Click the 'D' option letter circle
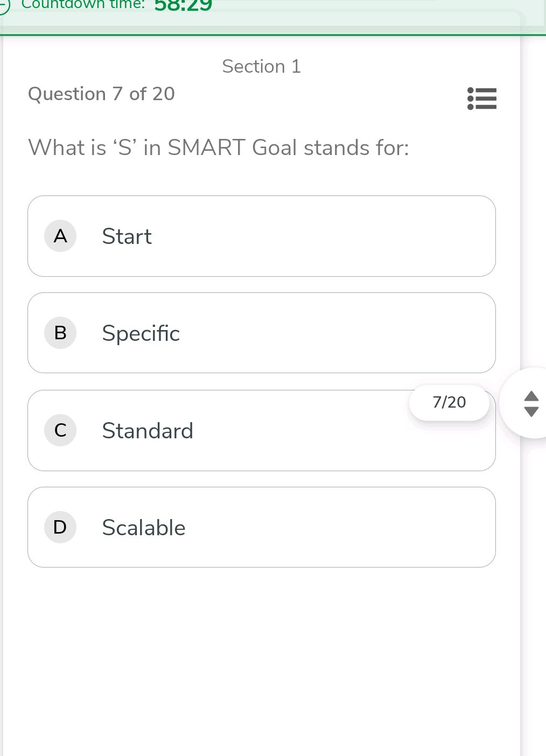This screenshot has width=546, height=756. click(x=60, y=527)
